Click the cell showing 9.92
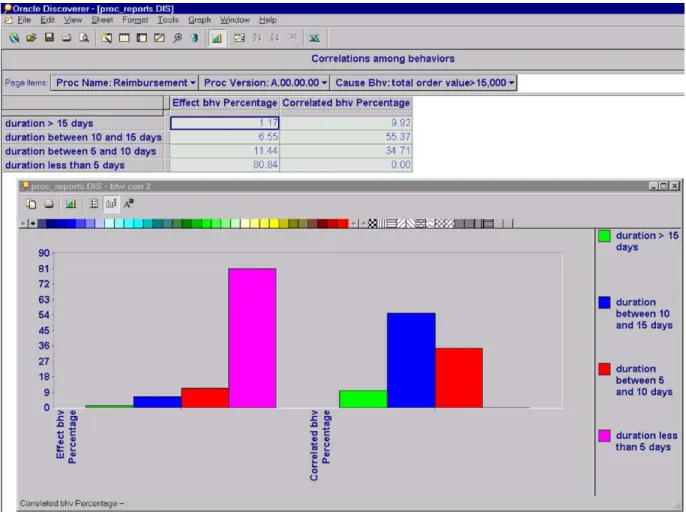The image size is (686, 512). click(346, 123)
